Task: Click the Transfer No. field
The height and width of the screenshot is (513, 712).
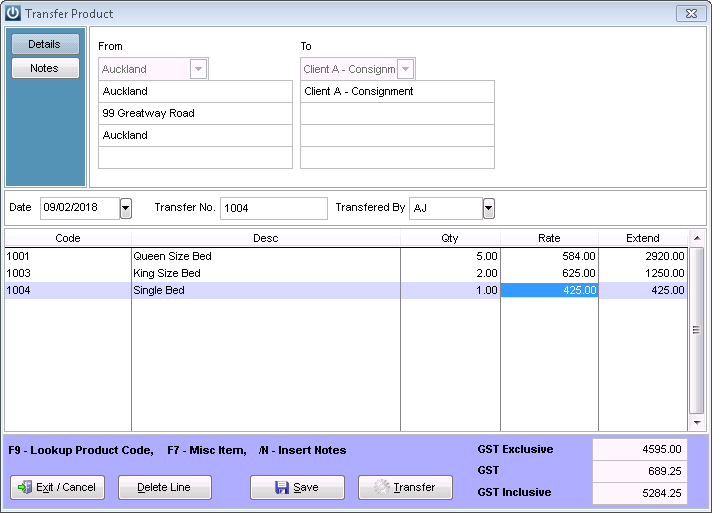Action: click(x=274, y=208)
